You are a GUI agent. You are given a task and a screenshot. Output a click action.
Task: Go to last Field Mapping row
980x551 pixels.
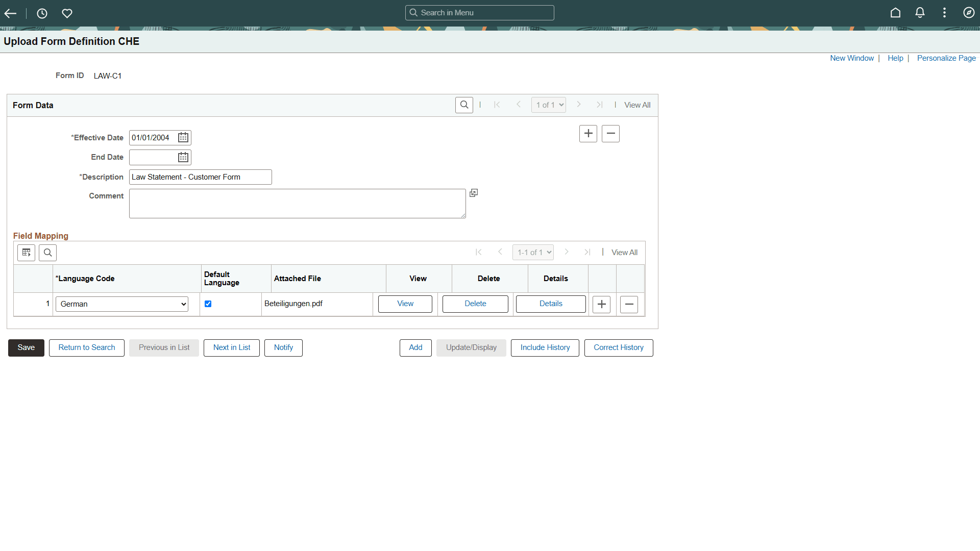tap(587, 252)
